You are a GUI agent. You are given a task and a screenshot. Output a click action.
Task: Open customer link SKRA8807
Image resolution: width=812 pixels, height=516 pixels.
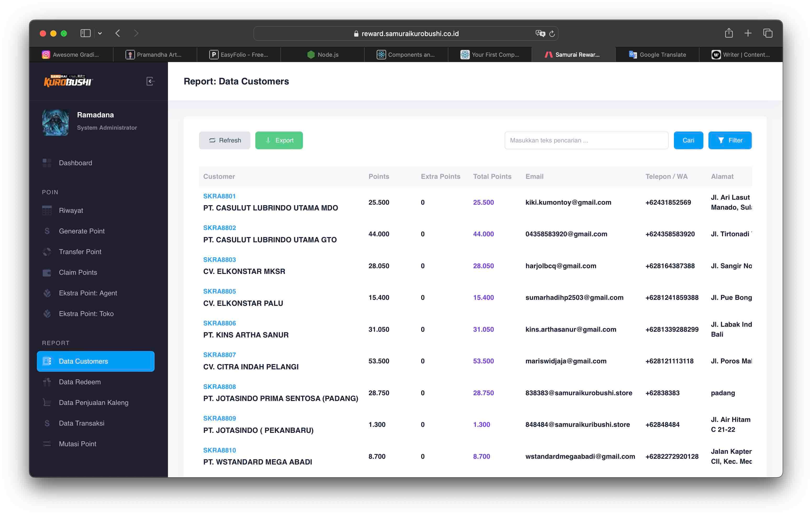pyautogui.click(x=219, y=354)
